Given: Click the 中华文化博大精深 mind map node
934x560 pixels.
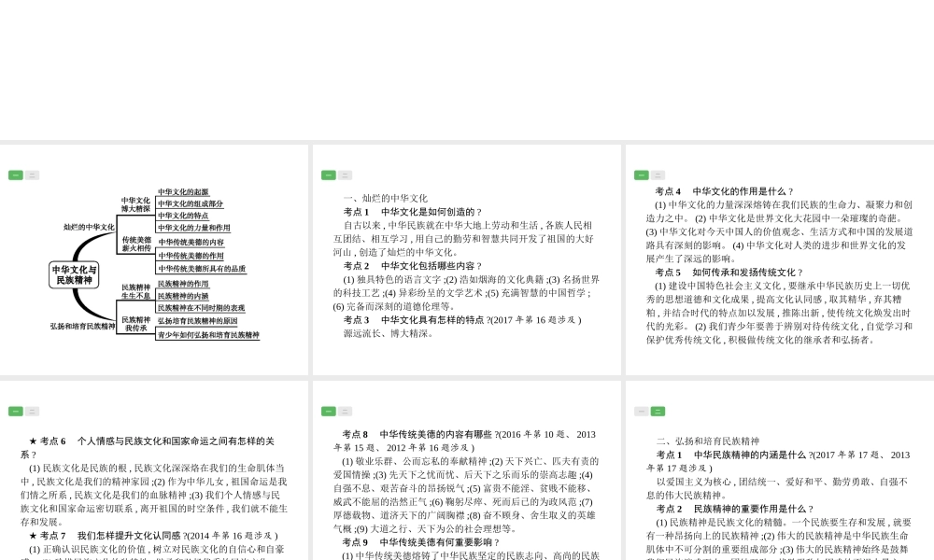Looking at the screenshot, I should [135, 204].
